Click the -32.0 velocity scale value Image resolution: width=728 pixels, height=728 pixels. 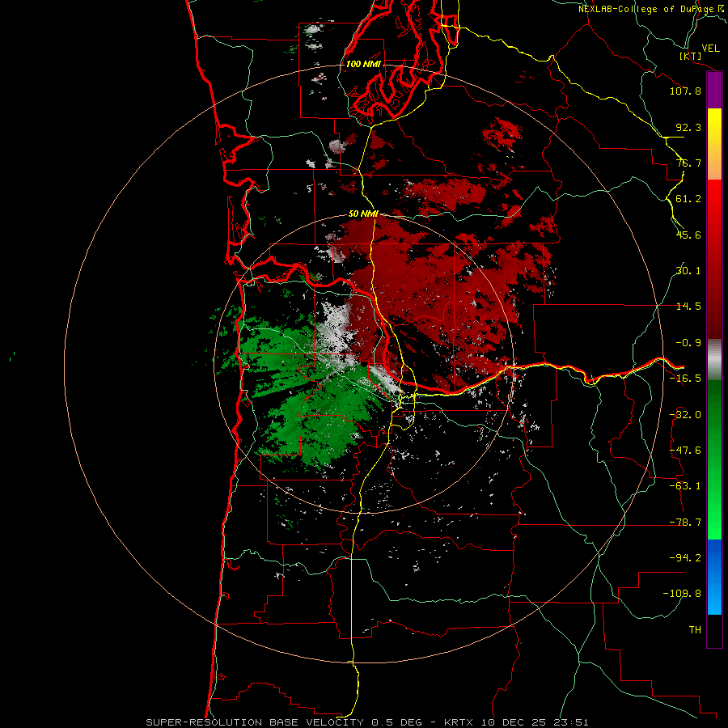[685, 415]
